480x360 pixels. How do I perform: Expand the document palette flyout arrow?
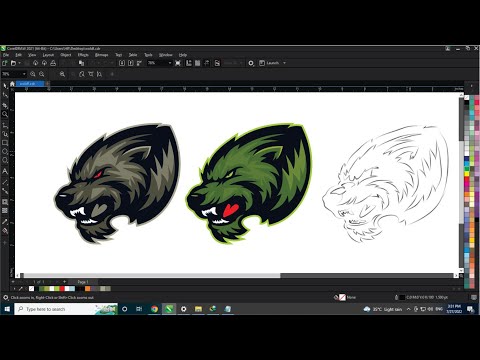point(14,289)
